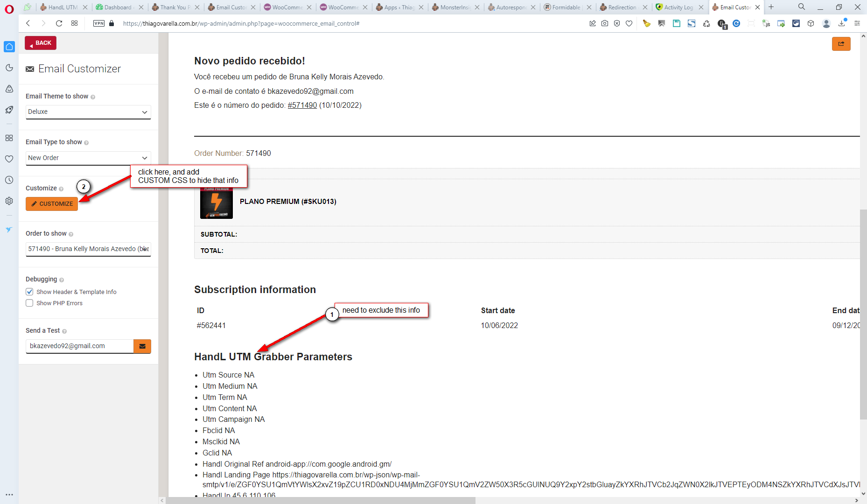
Task: Click the rocket sidebar icon
Action: pos(9,110)
